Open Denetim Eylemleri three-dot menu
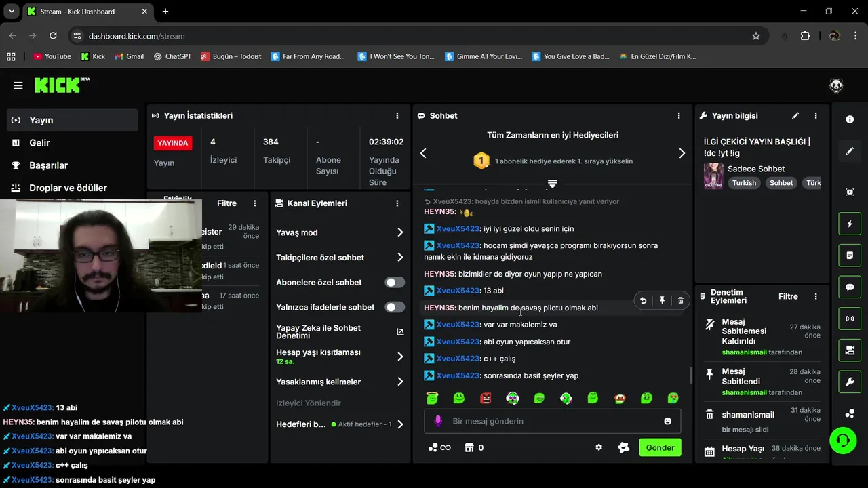Screen dimensions: 868x488 click(x=816, y=296)
